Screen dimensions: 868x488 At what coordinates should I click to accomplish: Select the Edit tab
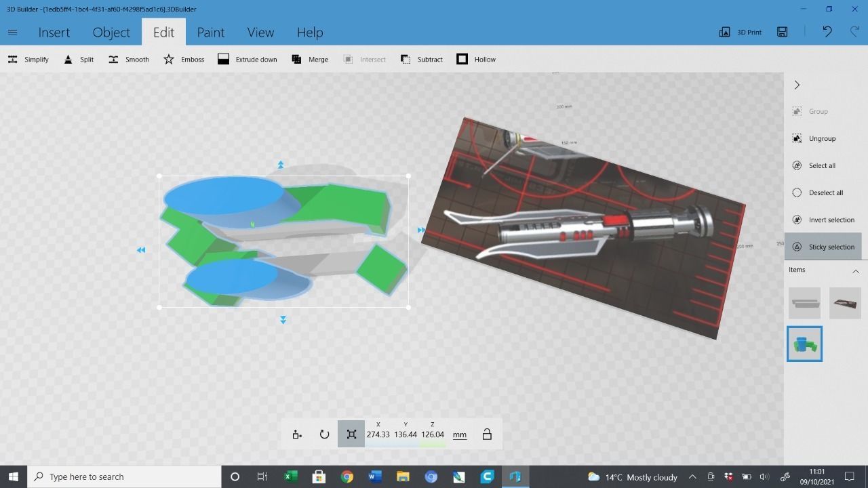click(x=163, y=32)
